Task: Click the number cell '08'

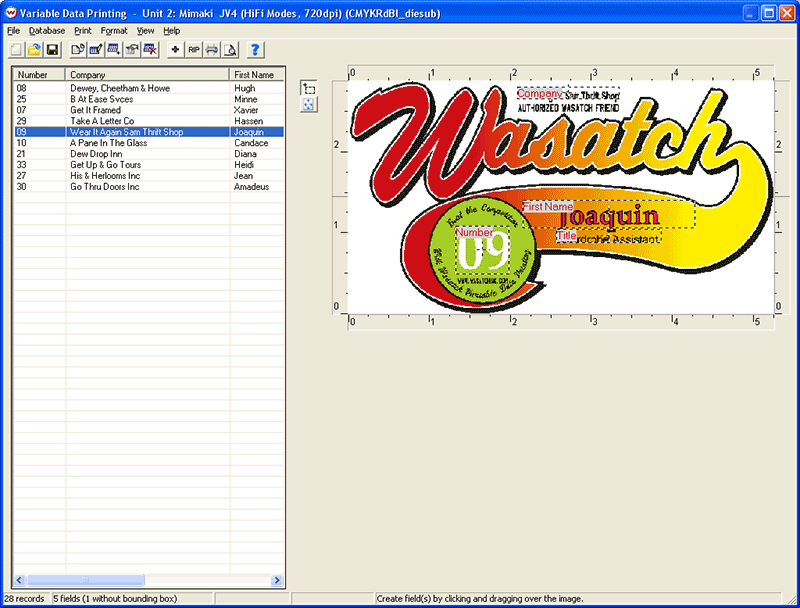Action: 21,88
